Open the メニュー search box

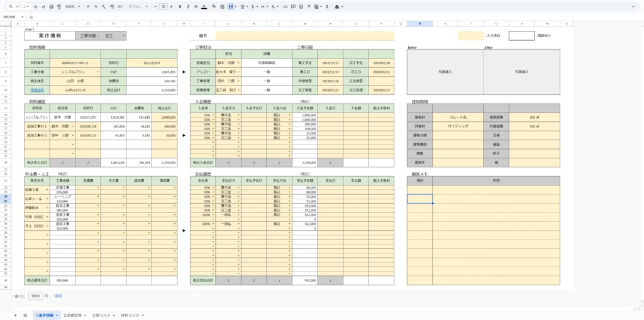click(x=19, y=6)
